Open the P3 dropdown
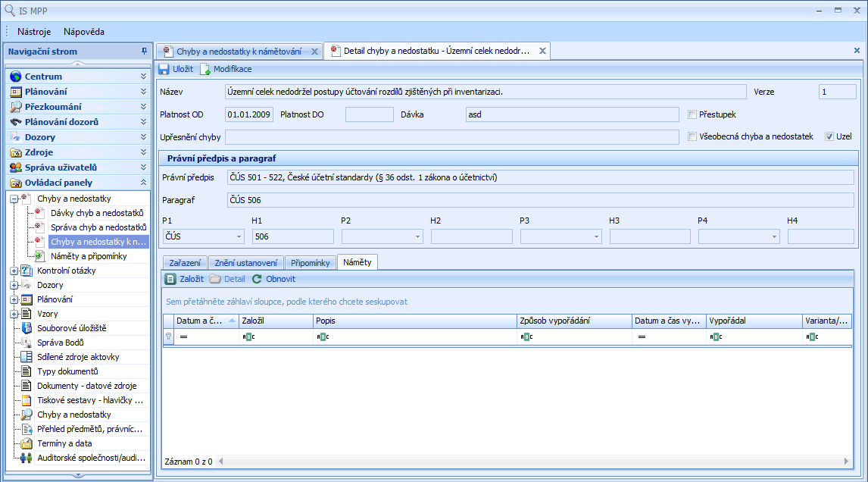 coord(596,236)
